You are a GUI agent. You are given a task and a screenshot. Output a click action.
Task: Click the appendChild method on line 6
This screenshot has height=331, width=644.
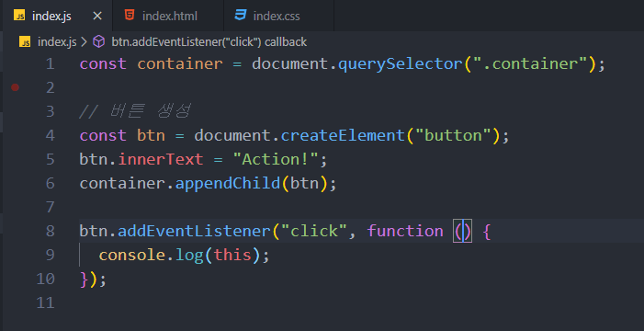pos(228,183)
